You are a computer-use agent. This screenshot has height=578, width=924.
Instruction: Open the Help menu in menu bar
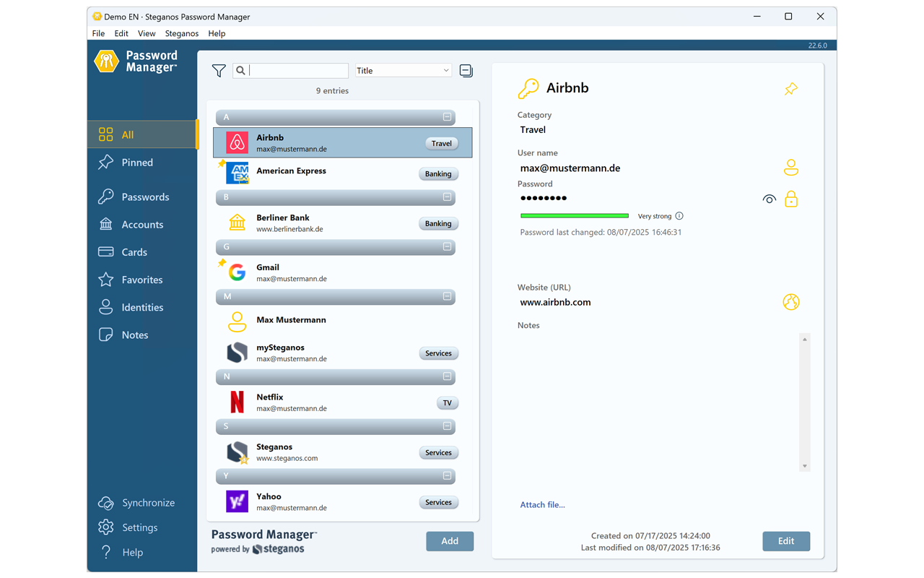[217, 33]
